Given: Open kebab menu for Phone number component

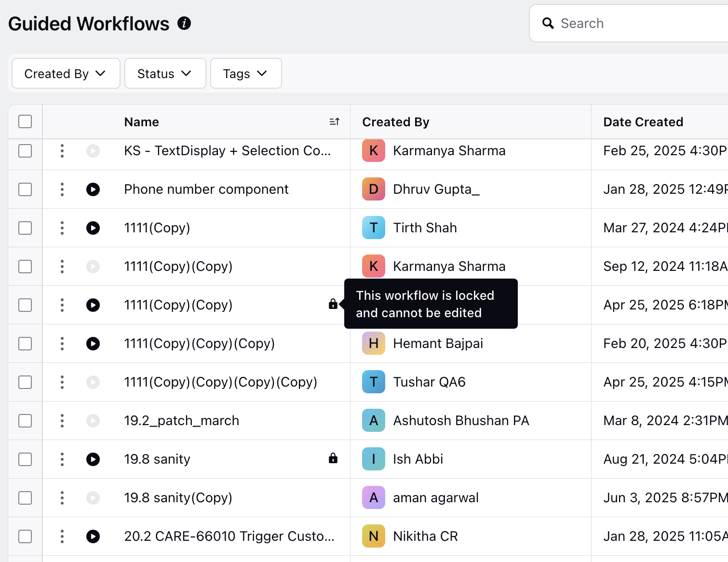Looking at the screenshot, I should [62, 189].
